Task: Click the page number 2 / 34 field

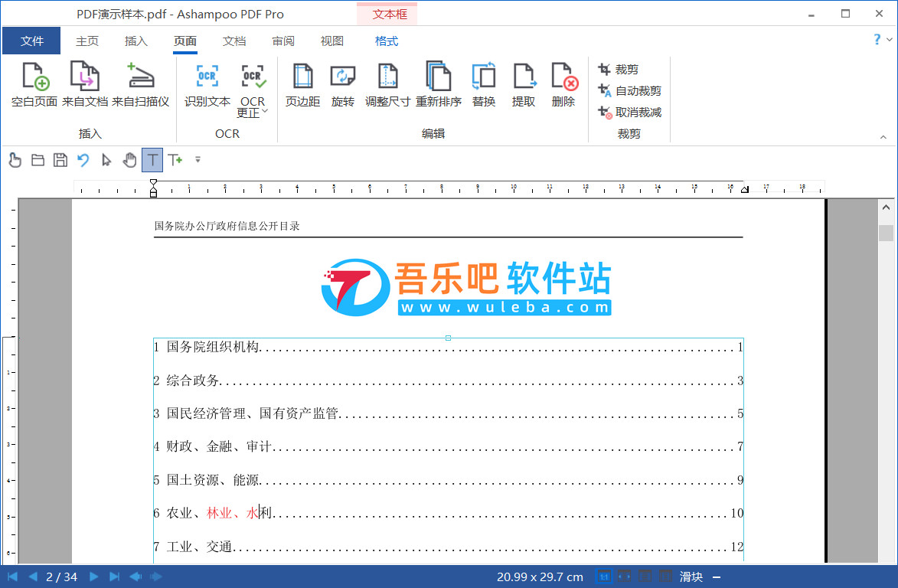Action: pyautogui.click(x=62, y=577)
